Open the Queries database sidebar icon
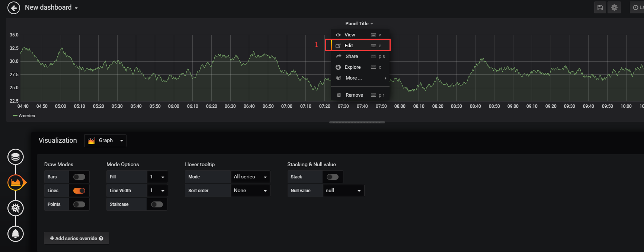This screenshot has width=644, height=252. tap(16, 157)
